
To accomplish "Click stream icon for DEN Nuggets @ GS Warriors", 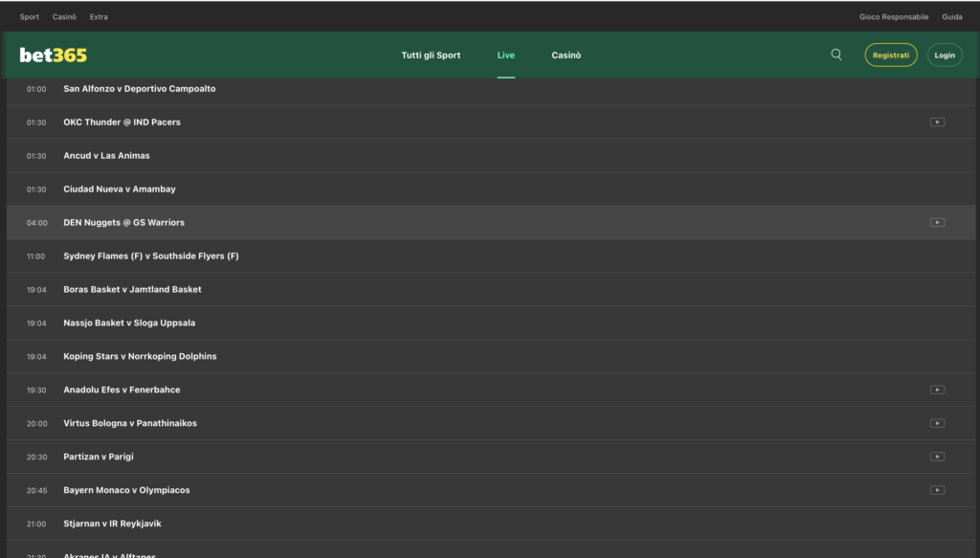I will click(937, 223).
